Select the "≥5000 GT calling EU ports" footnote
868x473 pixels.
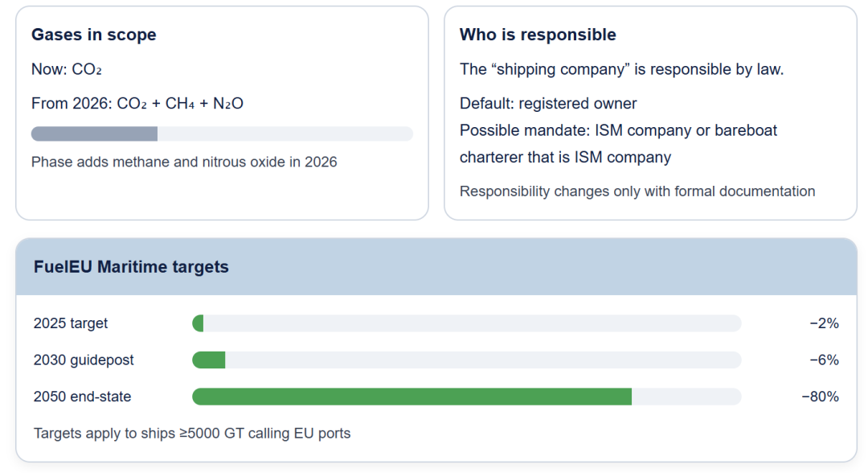coord(192,434)
